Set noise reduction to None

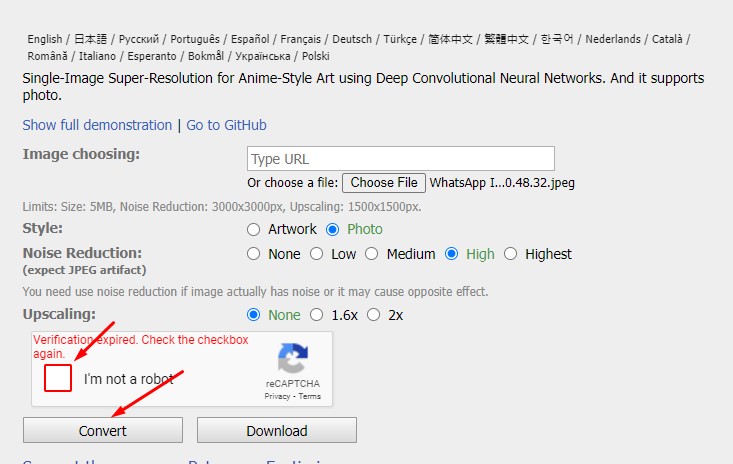click(254, 254)
